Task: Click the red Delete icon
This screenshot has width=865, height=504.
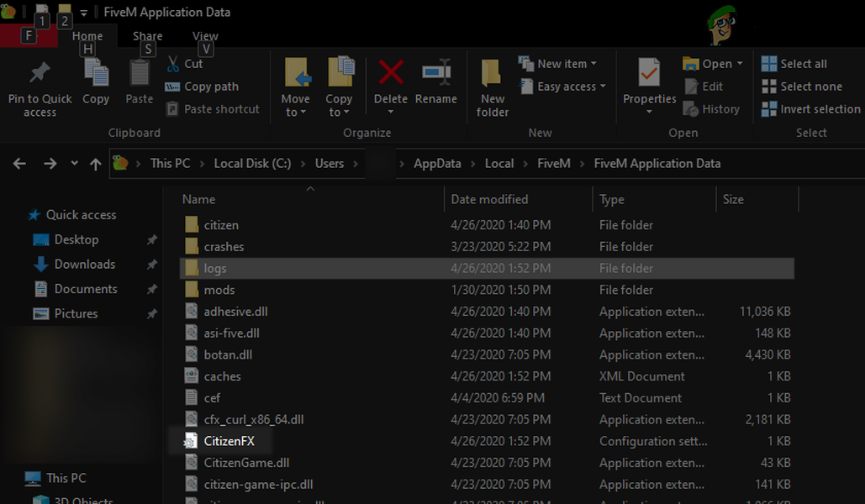Action: (x=390, y=73)
